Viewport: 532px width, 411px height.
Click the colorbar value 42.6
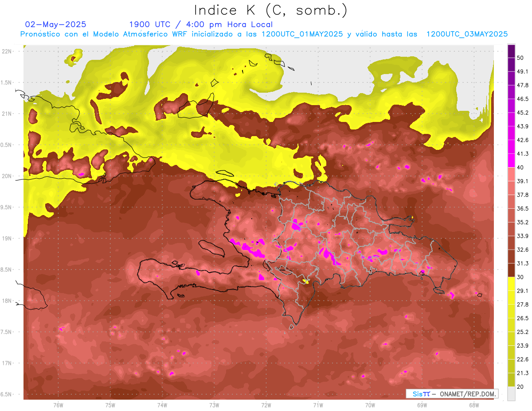point(522,140)
